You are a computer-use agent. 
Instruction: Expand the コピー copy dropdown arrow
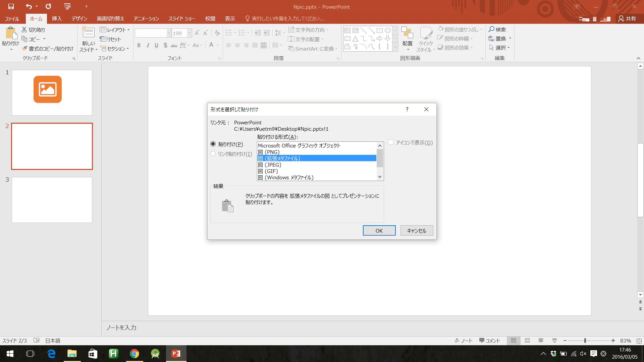coord(44,39)
